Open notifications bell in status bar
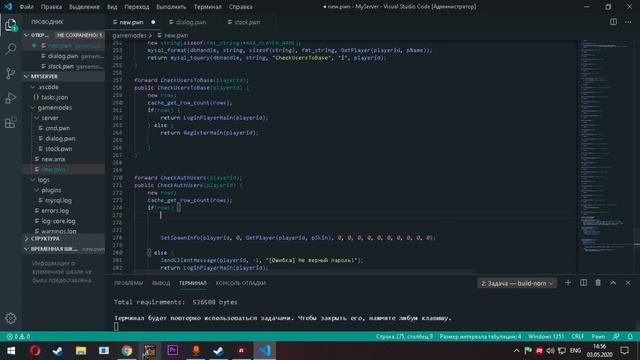This screenshot has width=640, height=360. 630,337
